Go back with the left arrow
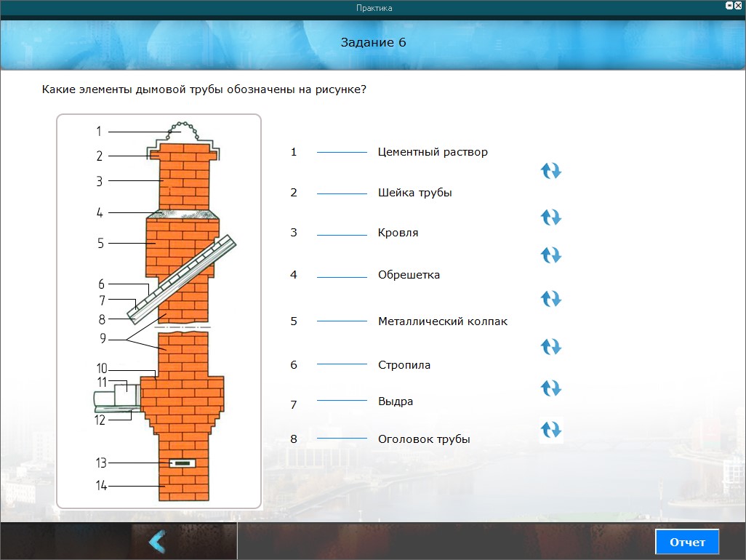This screenshot has width=746, height=560. (156, 542)
